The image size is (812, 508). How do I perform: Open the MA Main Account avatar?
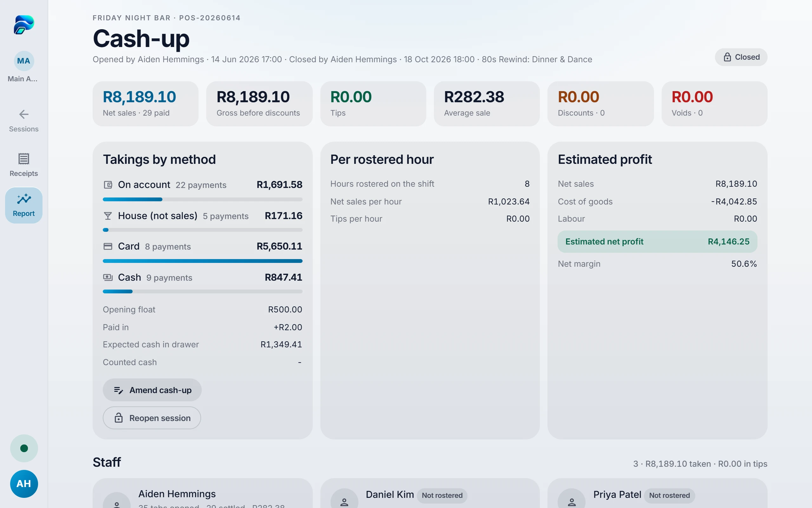point(24,61)
